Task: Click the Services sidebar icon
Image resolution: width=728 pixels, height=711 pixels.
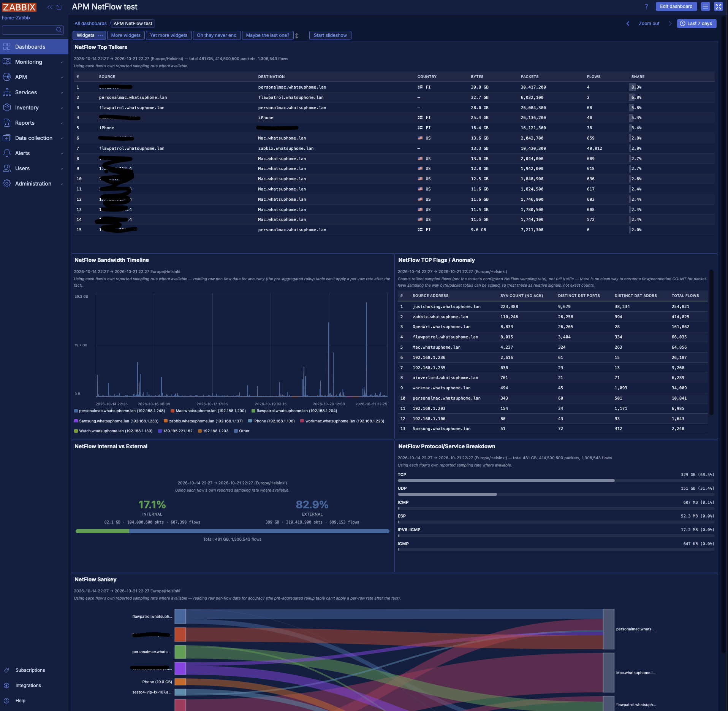Action: (7, 92)
